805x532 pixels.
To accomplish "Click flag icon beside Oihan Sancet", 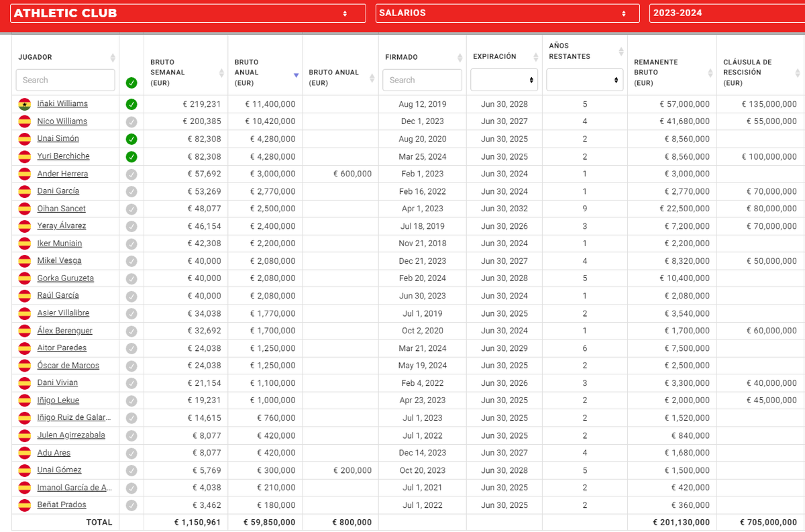I will click(25, 209).
